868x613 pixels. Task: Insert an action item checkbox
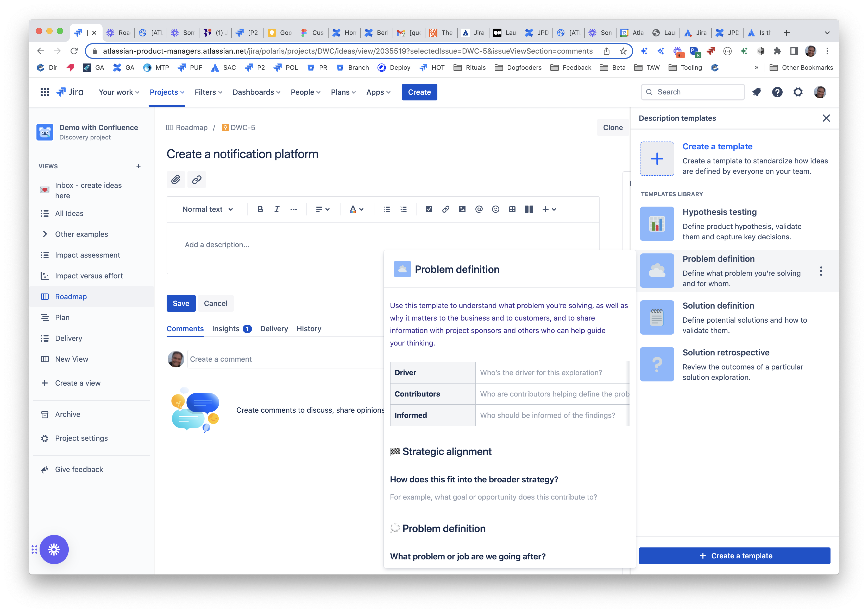[429, 209]
